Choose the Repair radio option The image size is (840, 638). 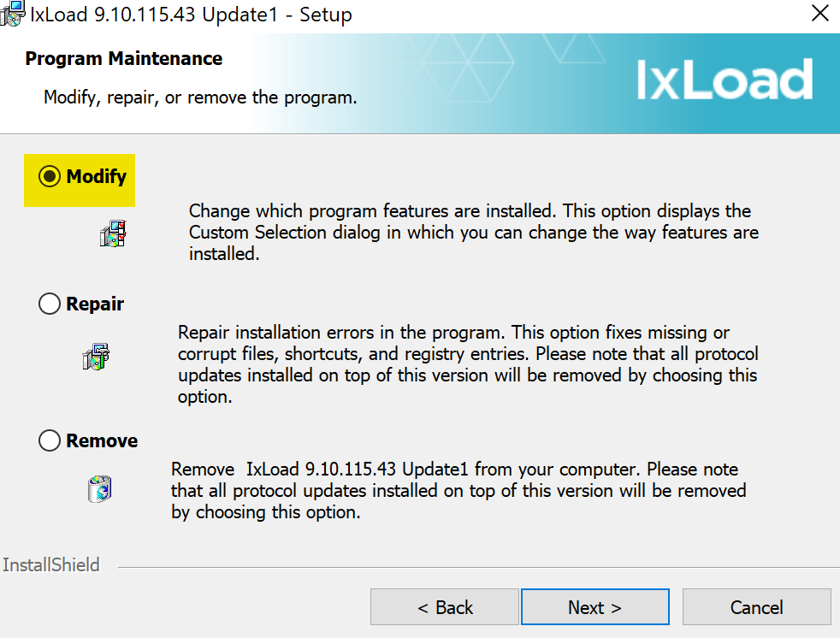click(50, 304)
